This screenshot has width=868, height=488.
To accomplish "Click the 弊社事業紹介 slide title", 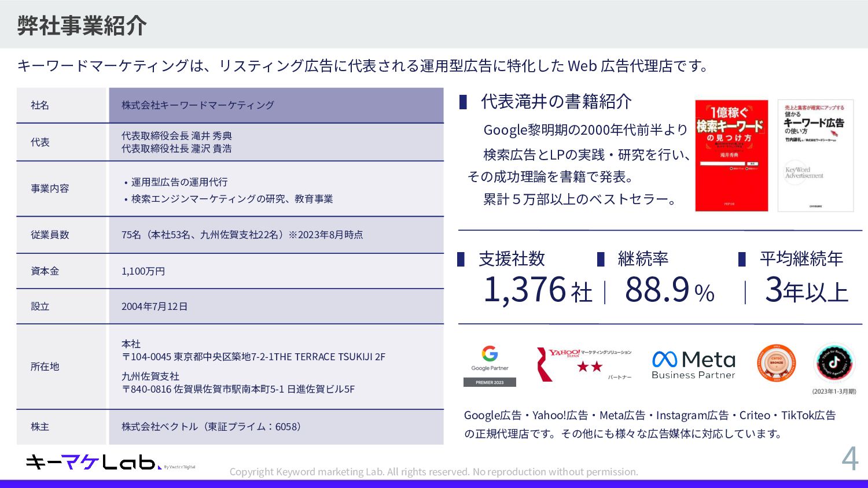I will pos(82,25).
